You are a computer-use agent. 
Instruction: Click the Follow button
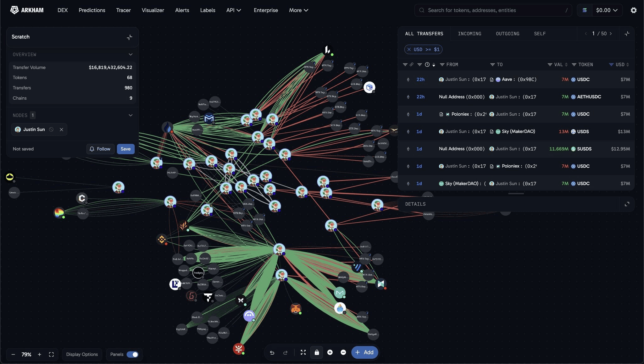tap(100, 149)
